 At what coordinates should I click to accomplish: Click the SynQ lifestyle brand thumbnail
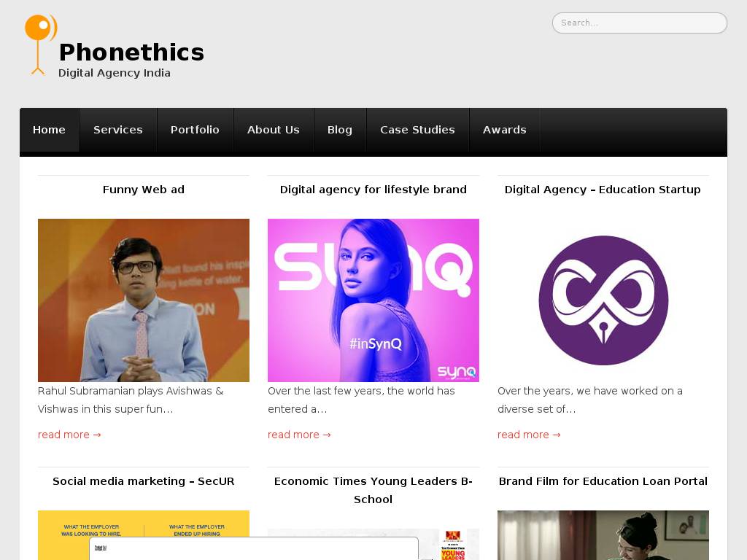coord(373,300)
